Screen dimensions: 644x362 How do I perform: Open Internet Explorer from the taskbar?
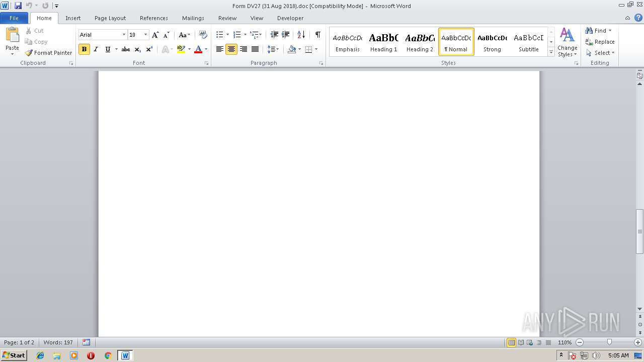point(40,355)
